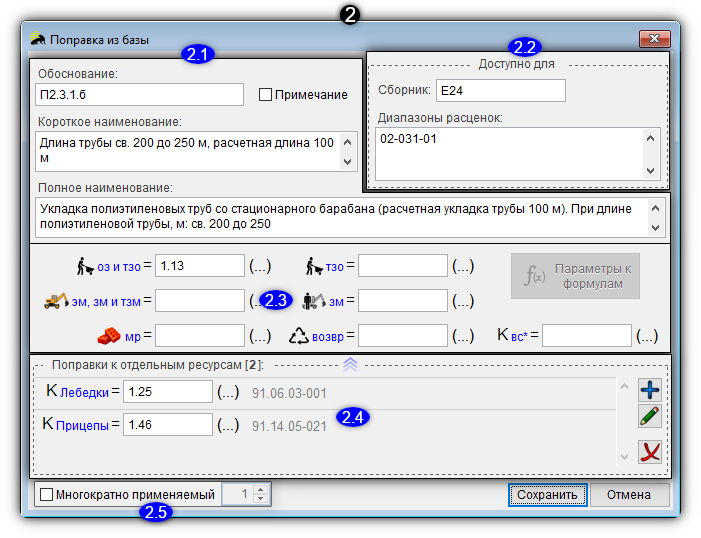The image size is (701, 538).
Task: Click the blue plus add-resource icon
Action: 650,390
